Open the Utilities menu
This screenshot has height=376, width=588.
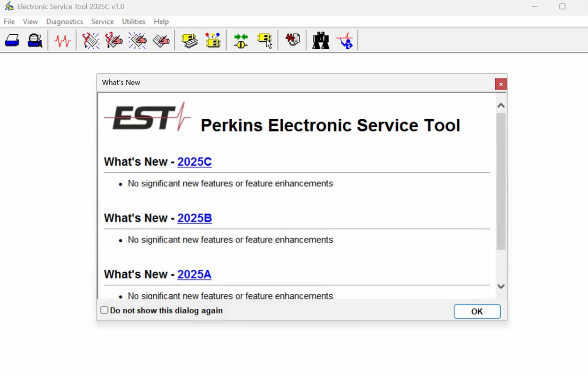point(134,22)
